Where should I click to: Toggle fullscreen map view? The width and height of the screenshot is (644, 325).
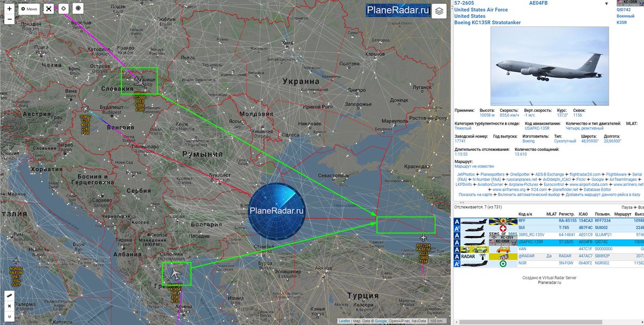point(49,9)
